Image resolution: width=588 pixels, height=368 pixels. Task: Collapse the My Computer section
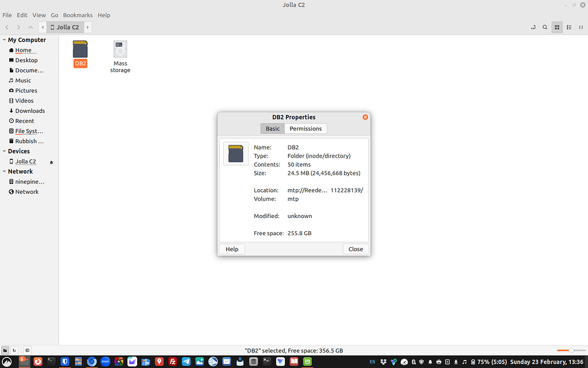(5, 40)
